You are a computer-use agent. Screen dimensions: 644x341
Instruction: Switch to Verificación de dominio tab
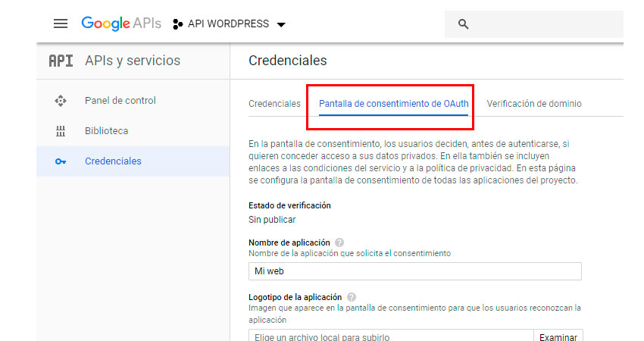pos(534,104)
